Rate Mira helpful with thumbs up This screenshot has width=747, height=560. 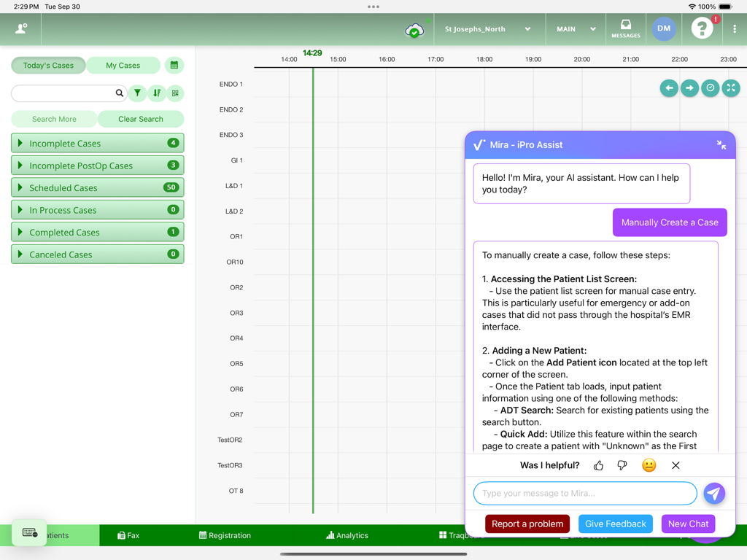pyautogui.click(x=598, y=465)
